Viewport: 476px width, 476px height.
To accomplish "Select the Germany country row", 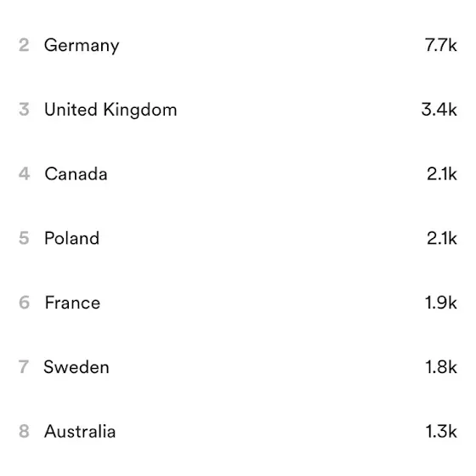I will (238, 45).
